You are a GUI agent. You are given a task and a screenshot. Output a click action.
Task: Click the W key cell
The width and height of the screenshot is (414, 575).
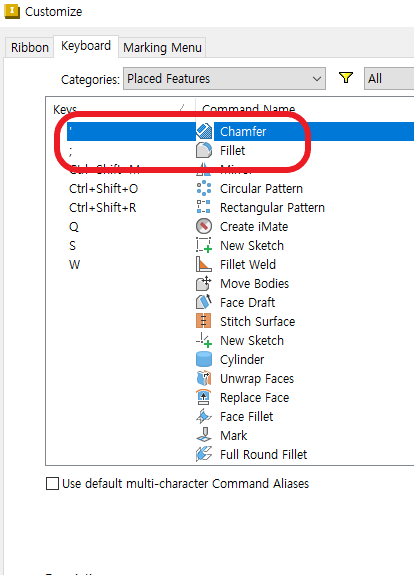(74, 265)
